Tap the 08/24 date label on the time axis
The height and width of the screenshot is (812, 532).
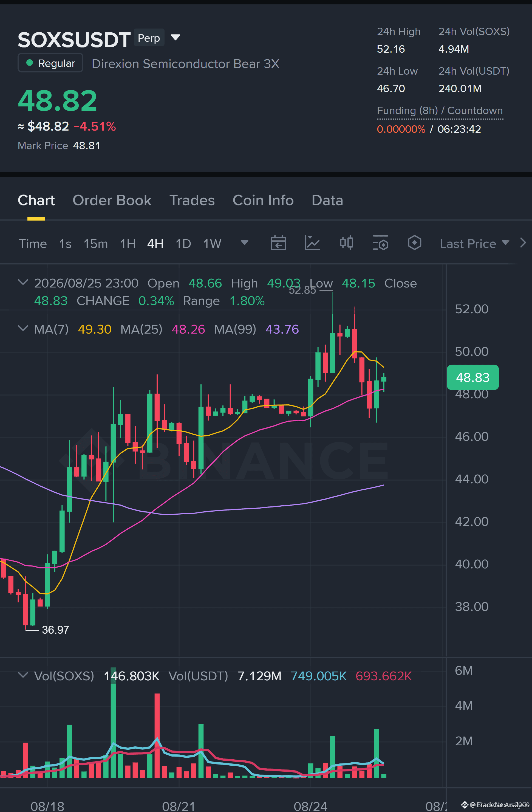pos(310,806)
